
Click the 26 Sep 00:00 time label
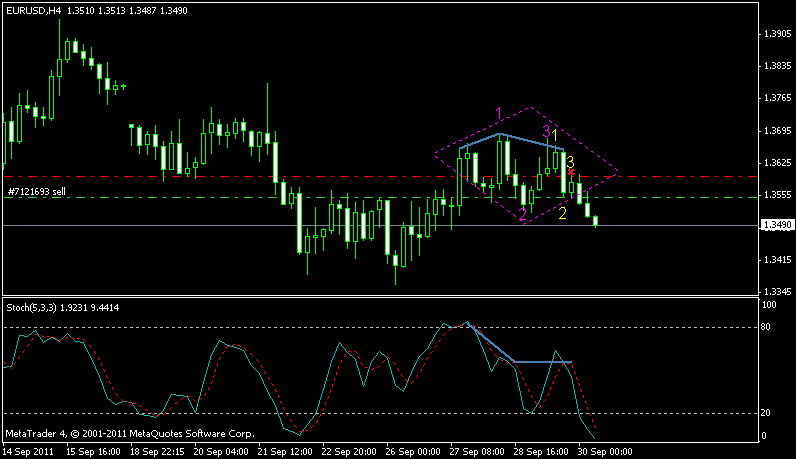click(413, 451)
